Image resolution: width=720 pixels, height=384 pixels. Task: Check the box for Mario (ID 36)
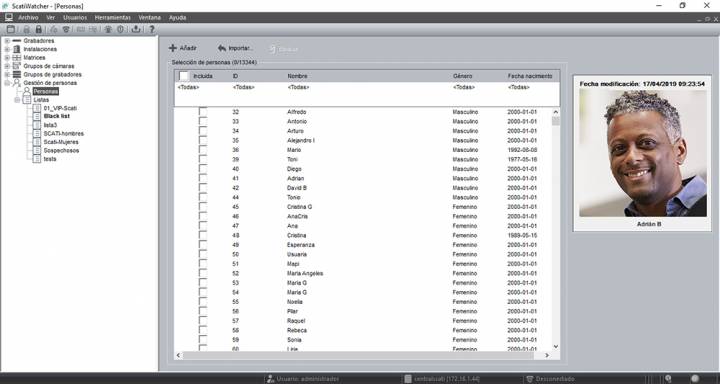(x=202, y=150)
